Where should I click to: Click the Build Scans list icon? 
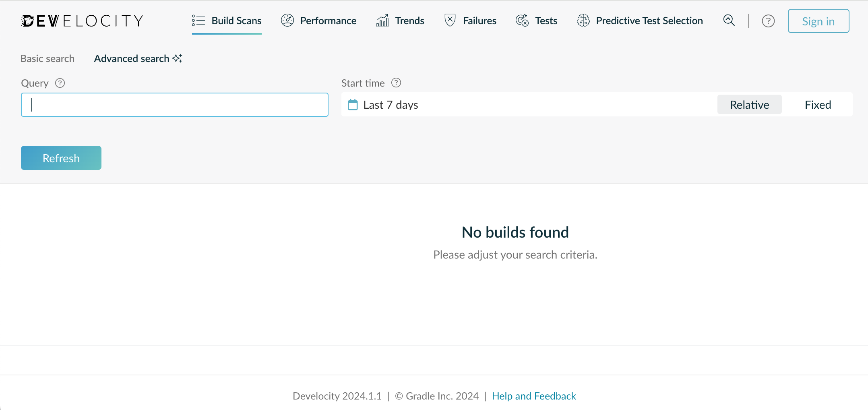pos(198,21)
